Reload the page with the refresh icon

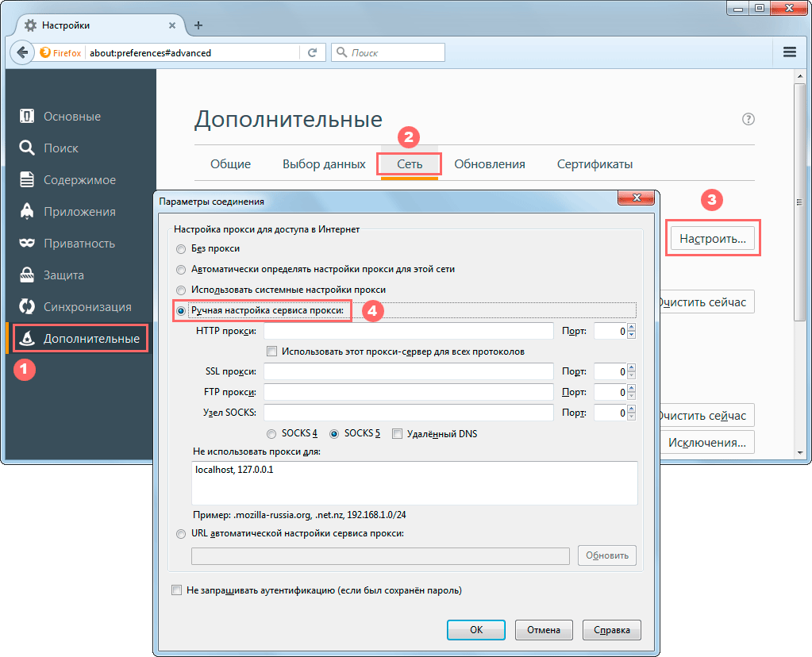pyautogui.click(x=312, y=53)
